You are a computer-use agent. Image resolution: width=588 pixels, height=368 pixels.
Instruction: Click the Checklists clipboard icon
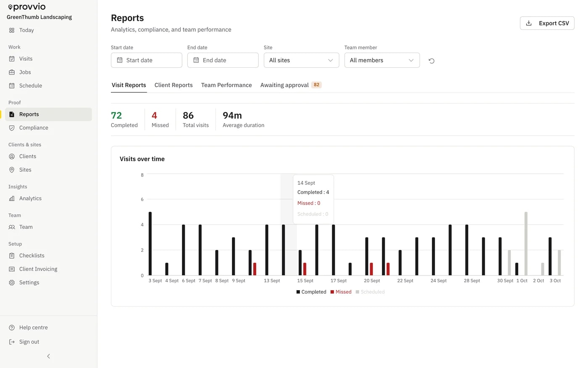(x=12, y=256)
